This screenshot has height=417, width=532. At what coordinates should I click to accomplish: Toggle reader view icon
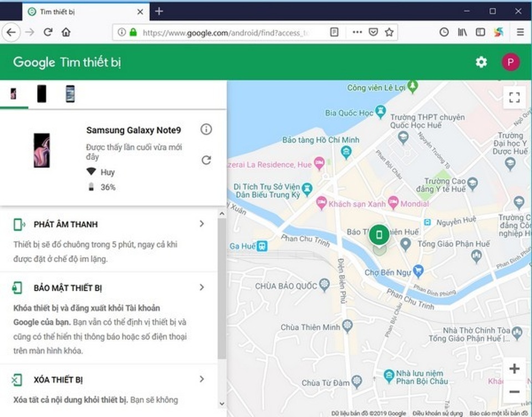coord(334,32)
